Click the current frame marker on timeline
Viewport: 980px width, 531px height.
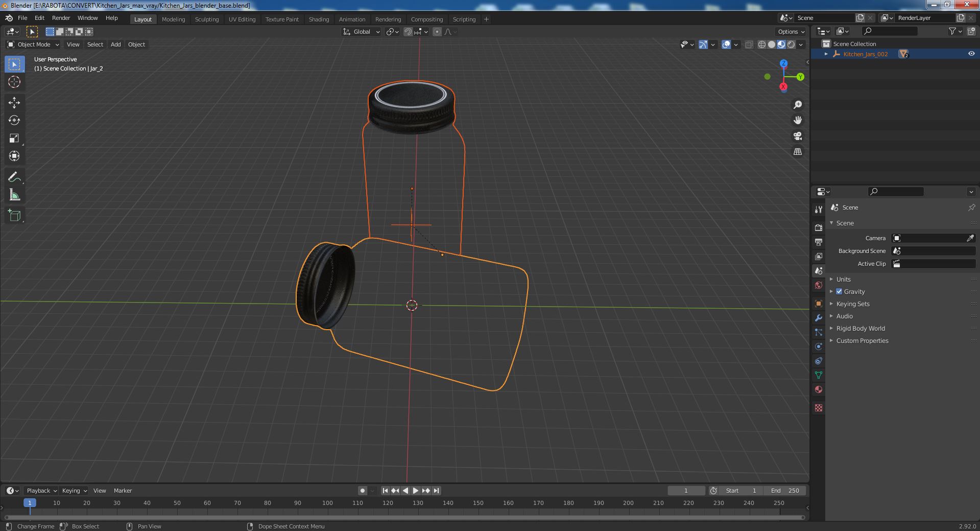(30, 503)
